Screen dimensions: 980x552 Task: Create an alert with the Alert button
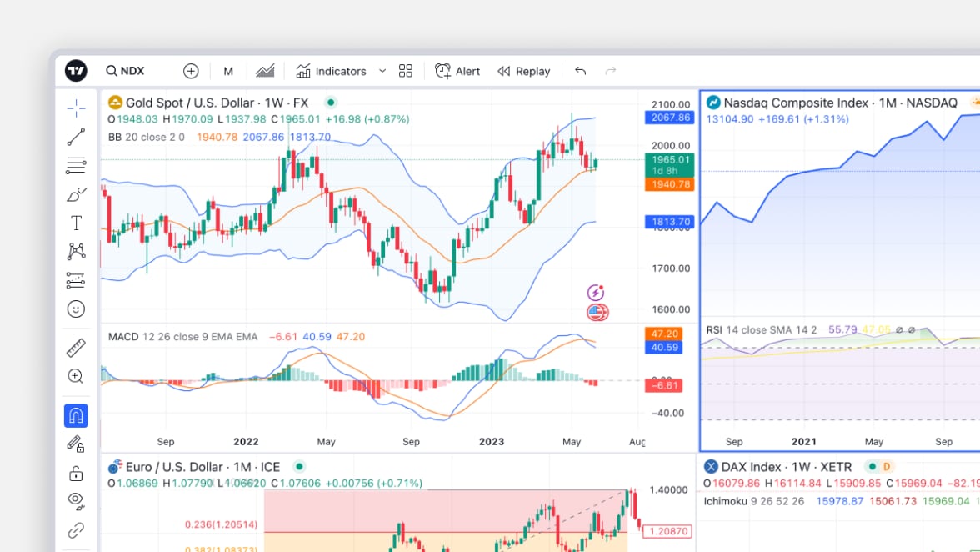(457, 71)
